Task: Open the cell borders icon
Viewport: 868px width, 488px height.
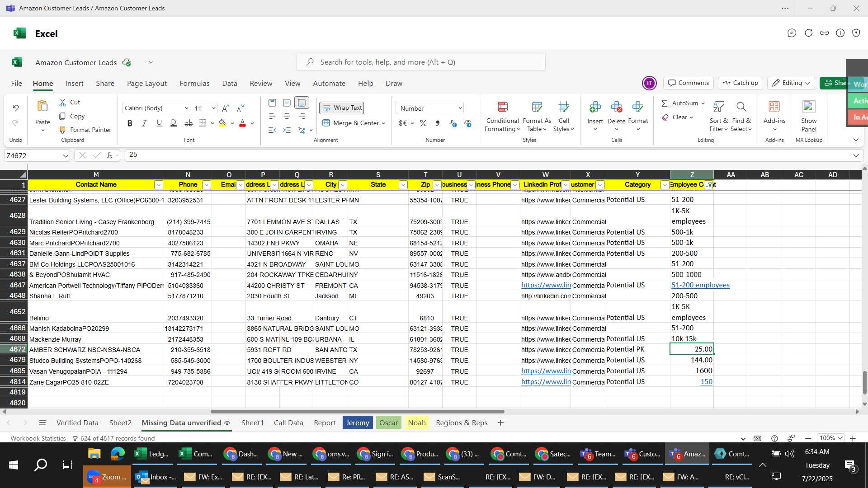Action: (203, 123)
